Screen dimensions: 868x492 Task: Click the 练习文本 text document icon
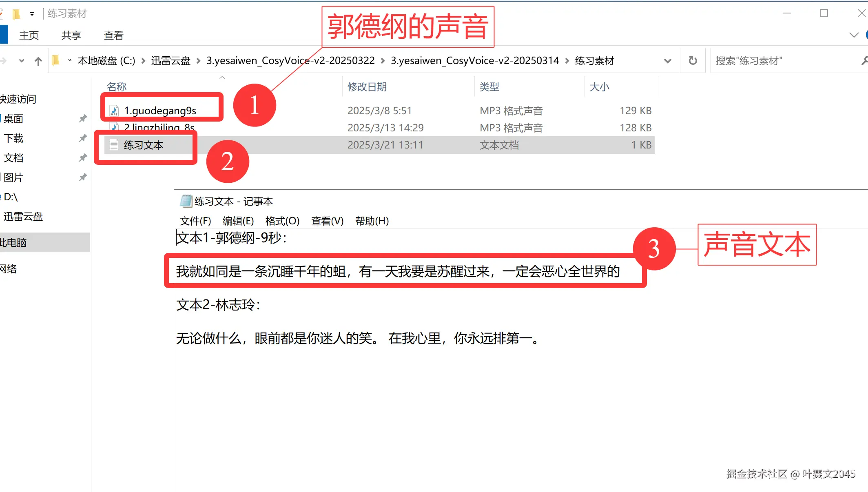pos(114,145)
